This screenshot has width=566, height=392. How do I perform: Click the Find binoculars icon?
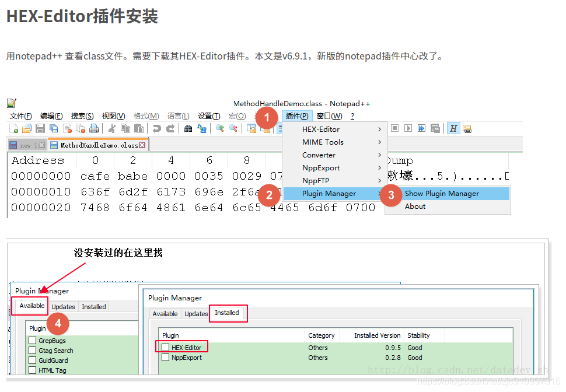(x=188, y=128)
